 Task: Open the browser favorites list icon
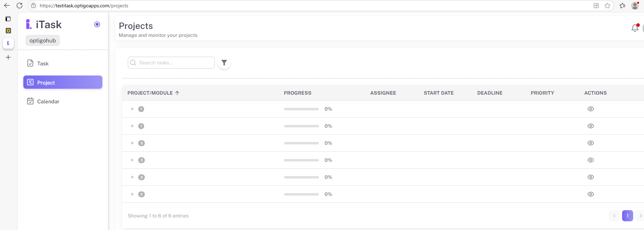pyautogui.click(x=622, y=6)
